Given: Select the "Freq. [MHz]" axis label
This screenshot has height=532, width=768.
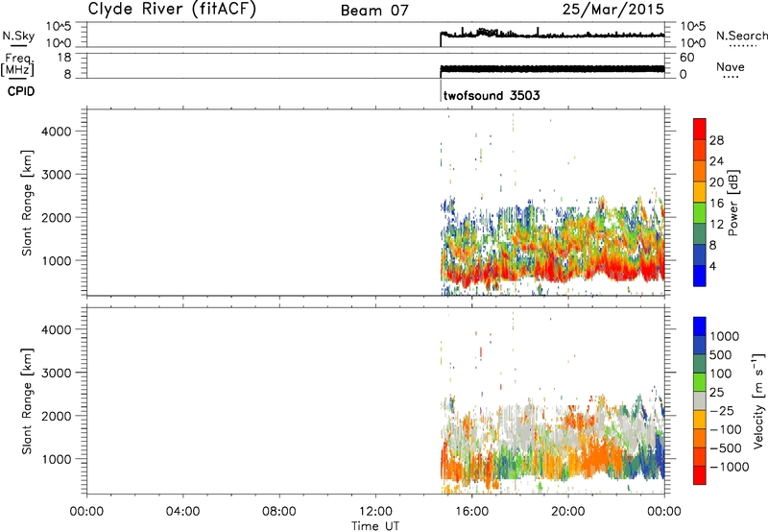Looking at the screenshot, I should [18, 64].
